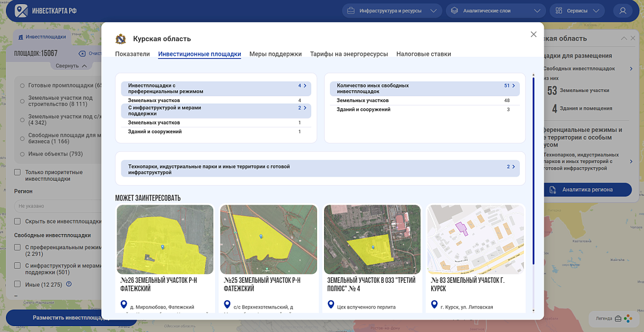Select Земельные участки под строительство radio
644x332 pixels.
click(22, 101)
